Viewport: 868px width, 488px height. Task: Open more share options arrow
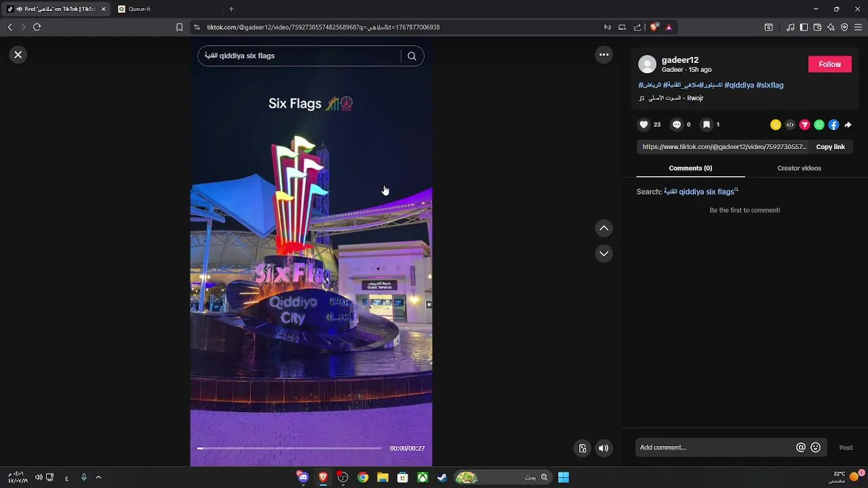pos(848,125)
